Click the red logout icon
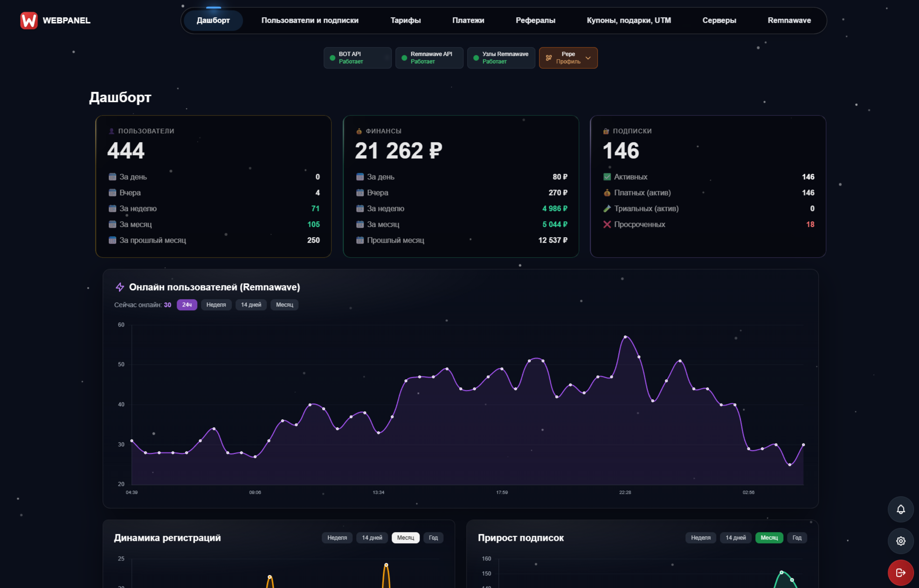The width and height of the screenshot is (919, 588). (x=900, y=572)
